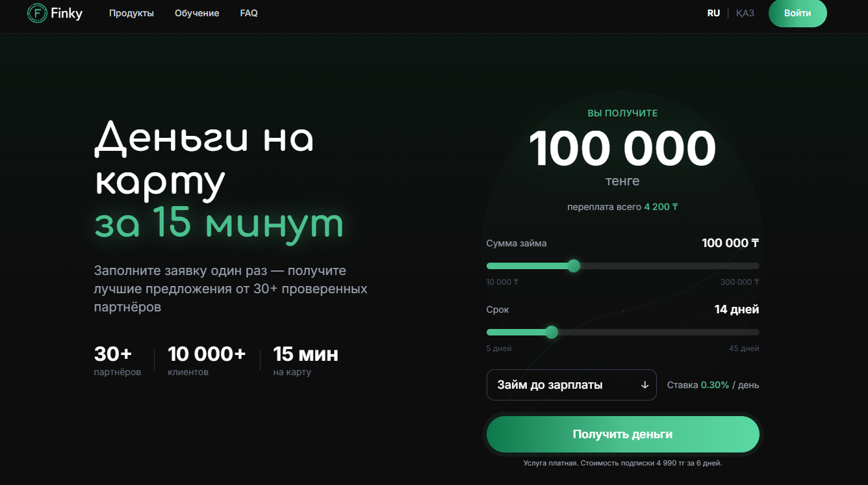Click the Сумма займа slider handle
Viewport: 868px width, 485px height.
pyautogui.click(x=573, y=266)
